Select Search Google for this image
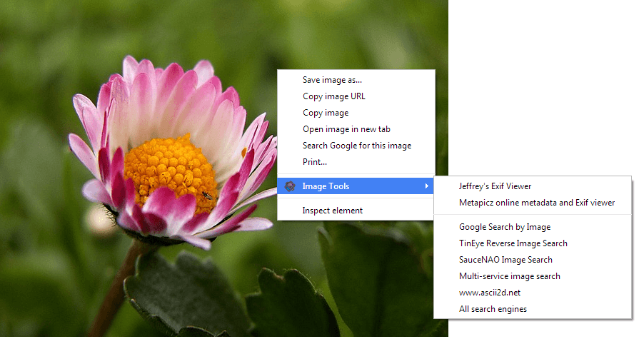Screen dimensions: 644x349 (x=356, y=146)
